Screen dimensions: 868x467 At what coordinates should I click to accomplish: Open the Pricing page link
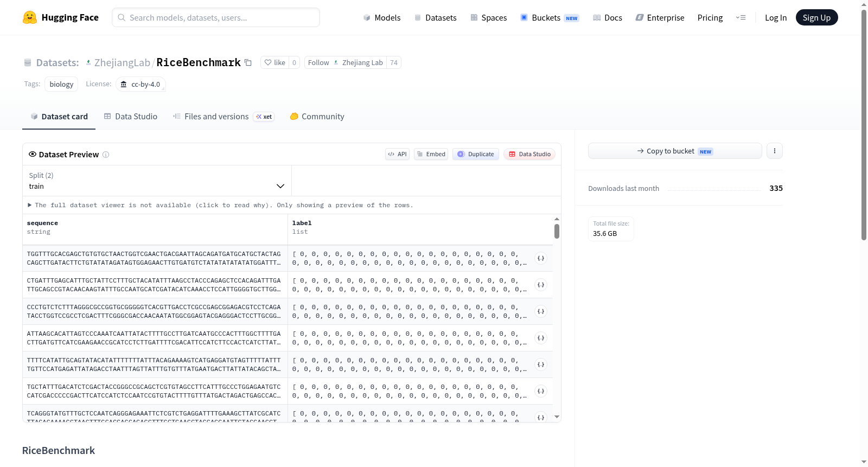coord(710,18)
